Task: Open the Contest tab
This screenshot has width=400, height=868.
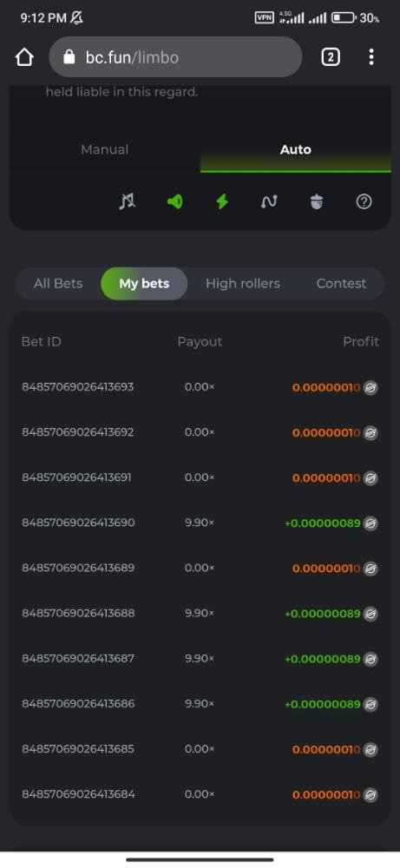Action: point(341,284)
